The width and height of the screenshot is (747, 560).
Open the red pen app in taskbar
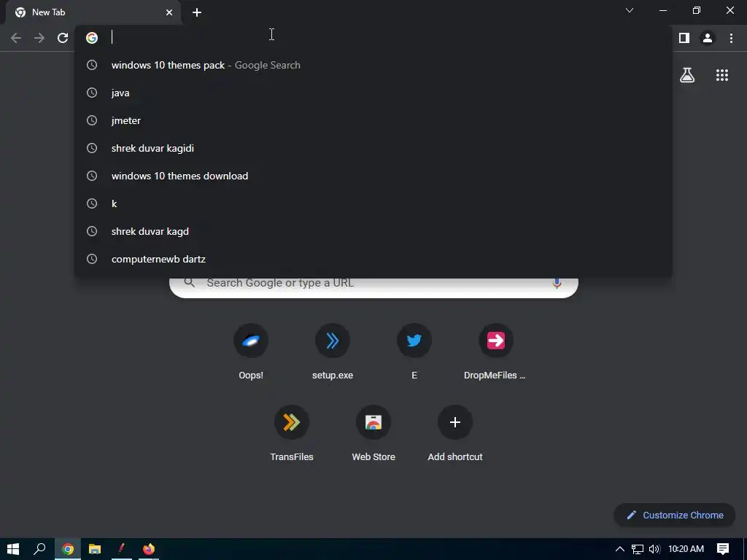[122, 549]
